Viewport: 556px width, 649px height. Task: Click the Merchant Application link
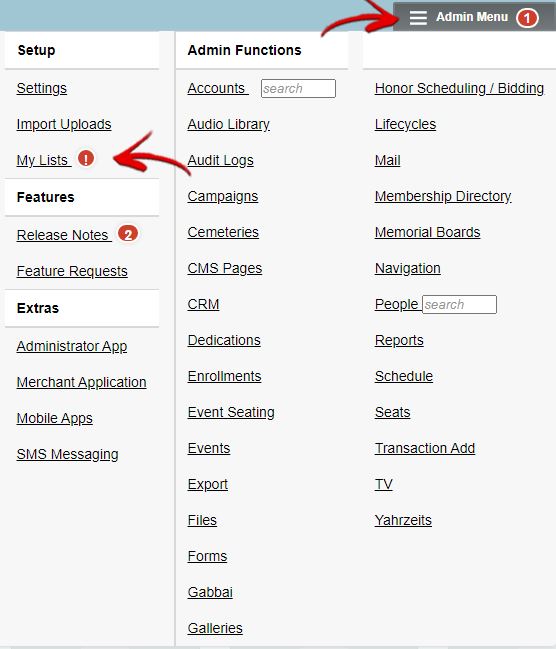81,382
